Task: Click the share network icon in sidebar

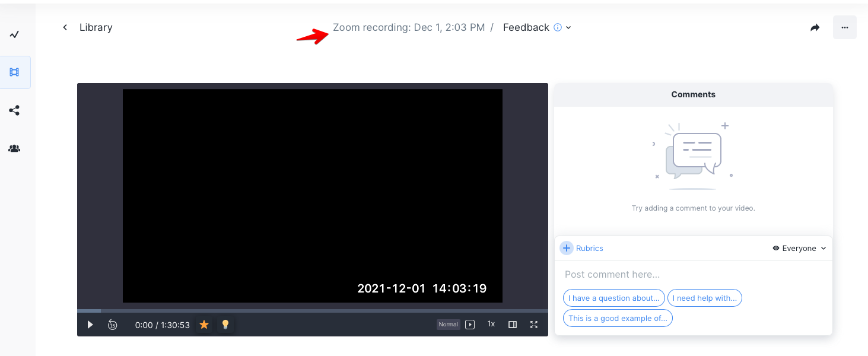Action: point(15,110)
